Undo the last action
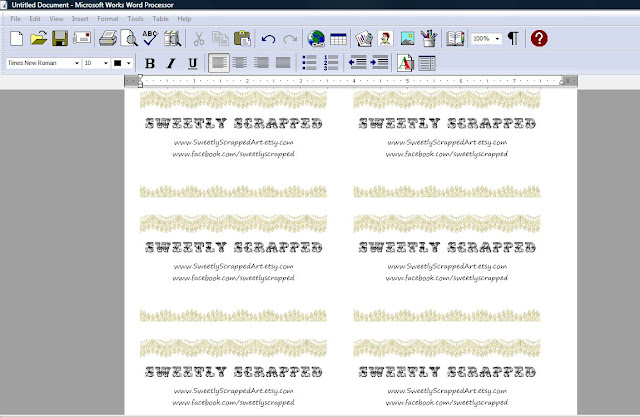Image resolution: width=640 pixels, height=417 pixels. pos(268,39)
